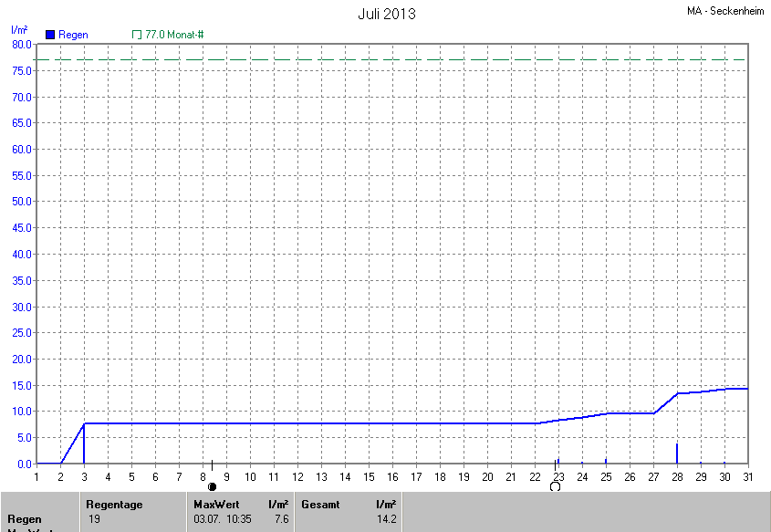Click the l/m² y-axis unit label
This screenshot has height=532, width=771.
click(x=19, y=30)
